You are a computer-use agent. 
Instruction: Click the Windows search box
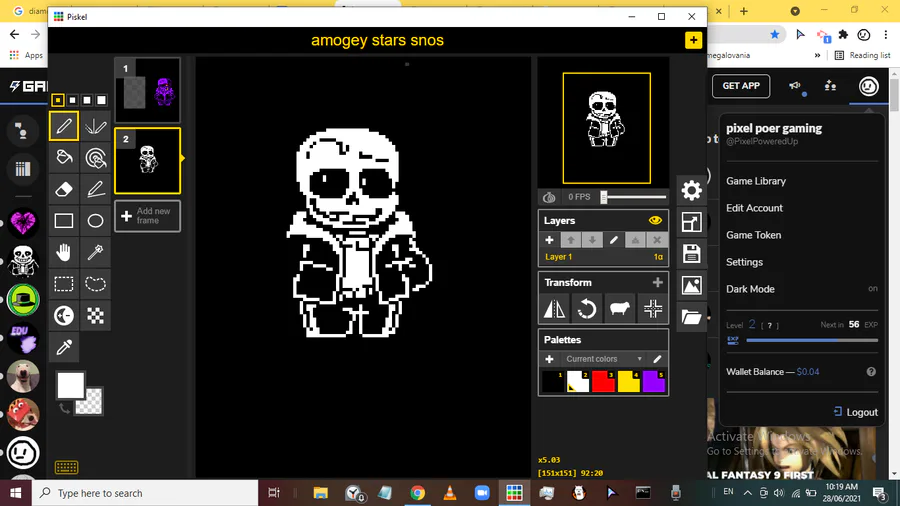click(x=145, y=493)
